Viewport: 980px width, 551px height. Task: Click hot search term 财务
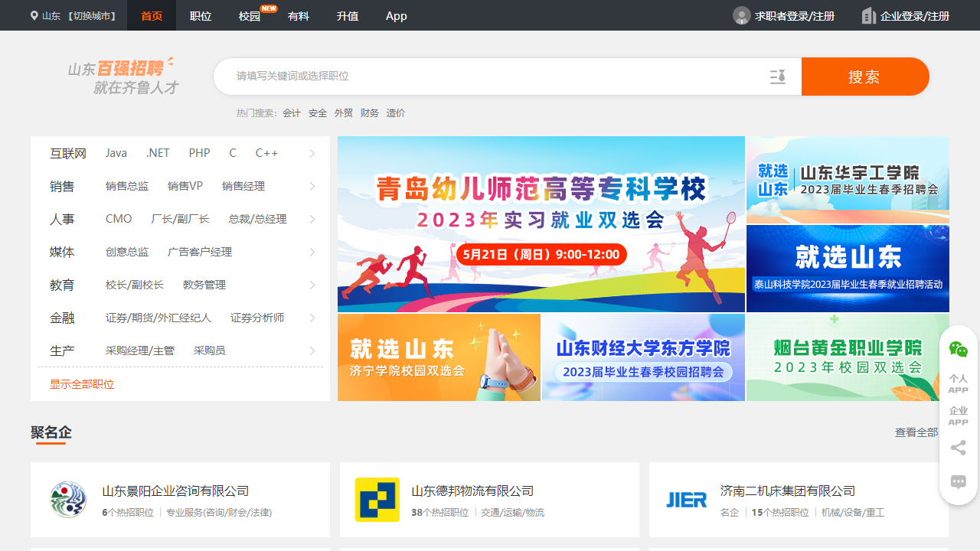pyautogui.click(x=370, y=113)
